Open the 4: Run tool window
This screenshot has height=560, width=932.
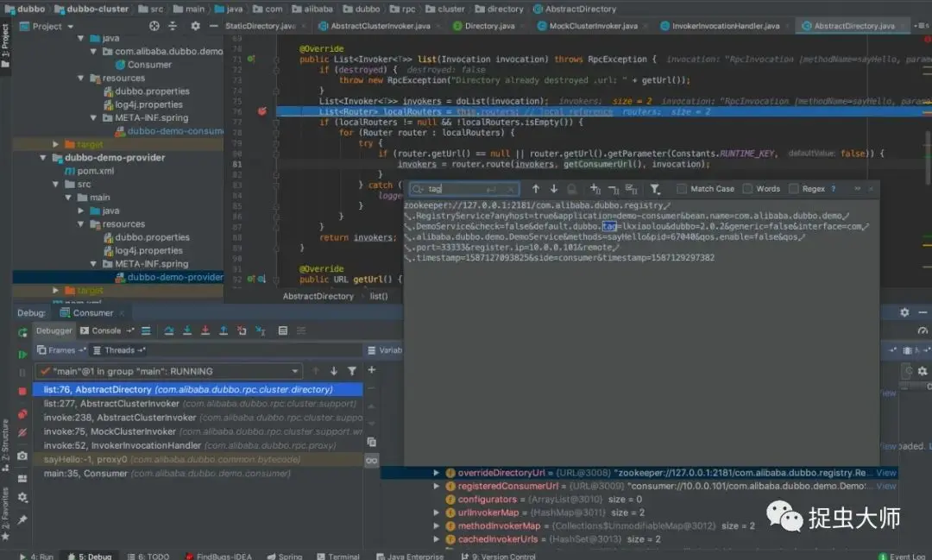tap(35, 557)
